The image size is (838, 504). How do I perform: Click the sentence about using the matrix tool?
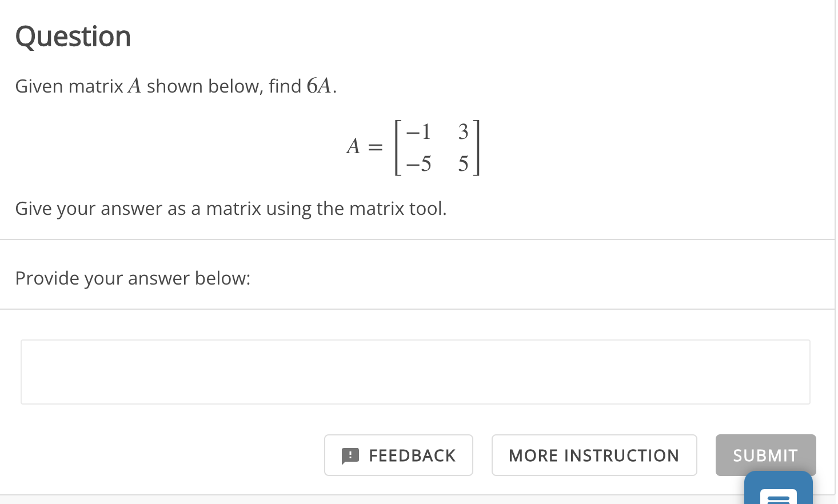click(230, 209)
